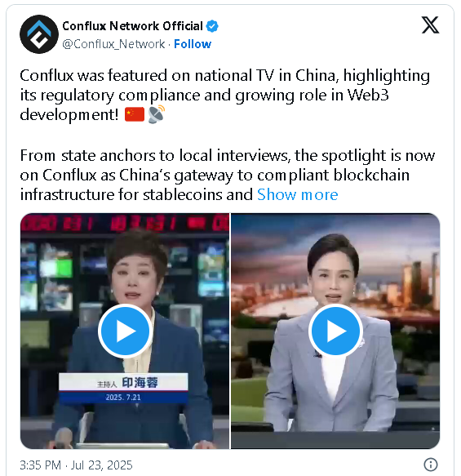Screen dimensions: 461x476
Task: Click the tweet's first paragraph text
Action: (x=224, y=95)
